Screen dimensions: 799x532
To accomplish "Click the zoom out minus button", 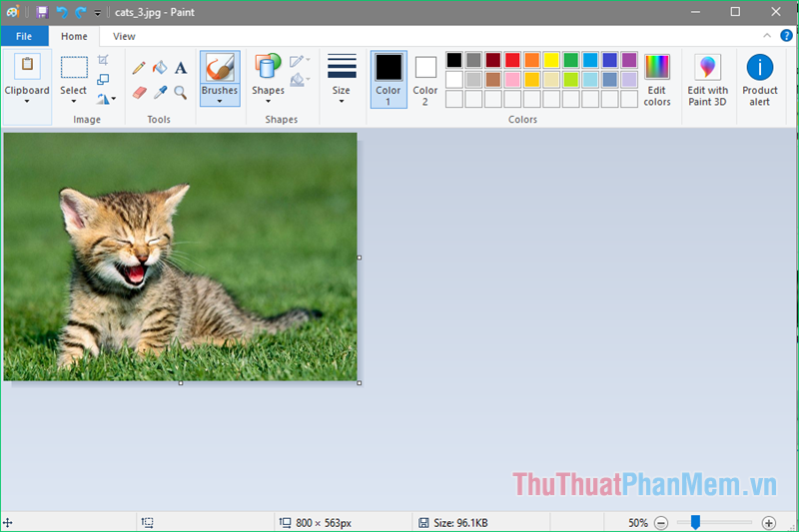I will 661,523.
